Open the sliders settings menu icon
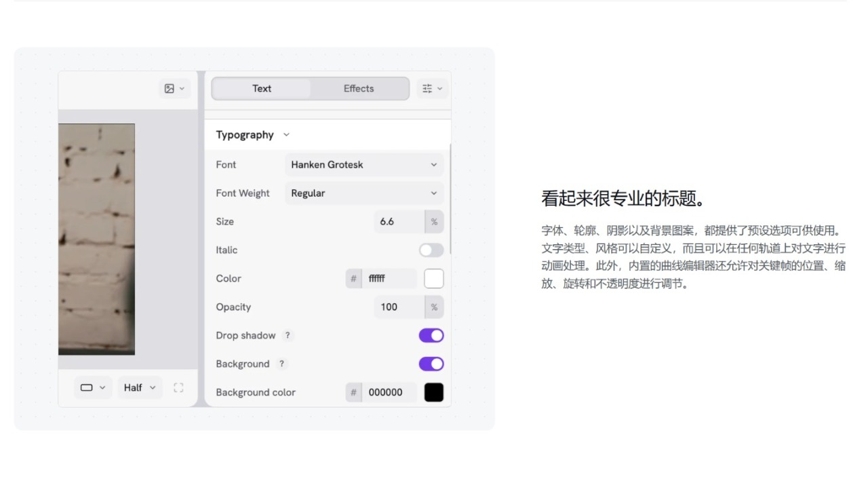 [x=432, y=88]
